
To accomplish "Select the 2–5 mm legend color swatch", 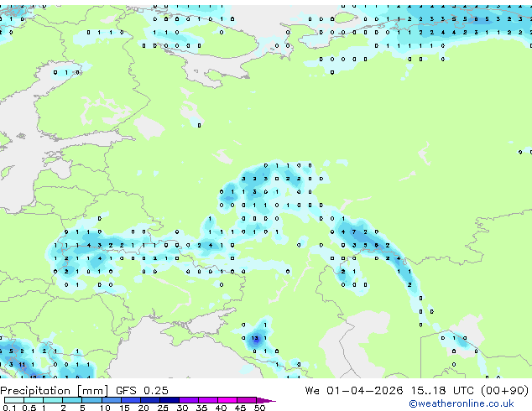I will coord(72,400).
